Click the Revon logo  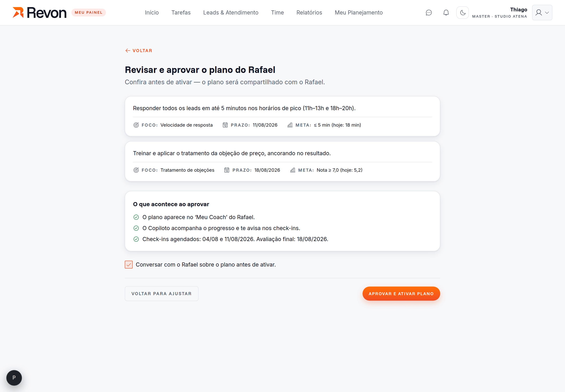[x=40, y=13]
